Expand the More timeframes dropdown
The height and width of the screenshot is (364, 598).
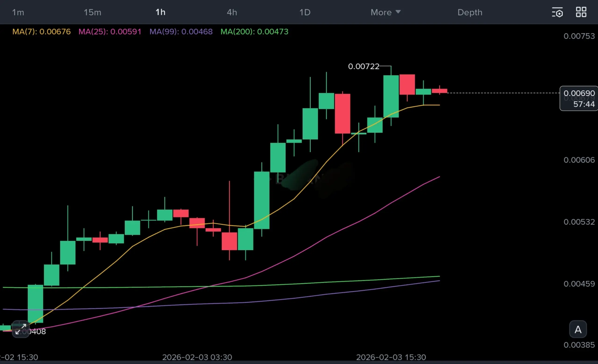click(x=385, y=12)
